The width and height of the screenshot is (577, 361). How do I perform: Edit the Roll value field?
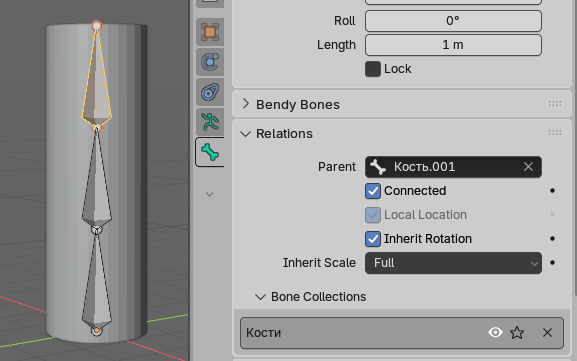tap(453, 21)
